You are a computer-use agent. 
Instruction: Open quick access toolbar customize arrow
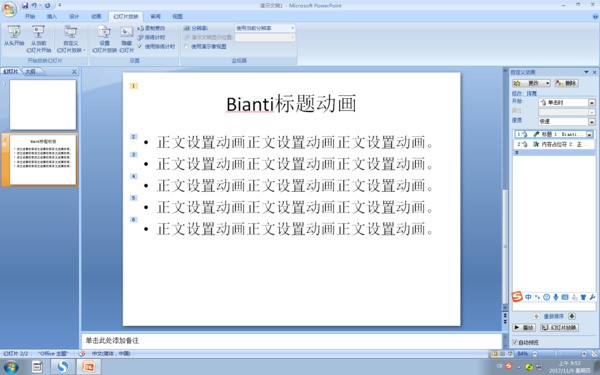click(60, 5)
